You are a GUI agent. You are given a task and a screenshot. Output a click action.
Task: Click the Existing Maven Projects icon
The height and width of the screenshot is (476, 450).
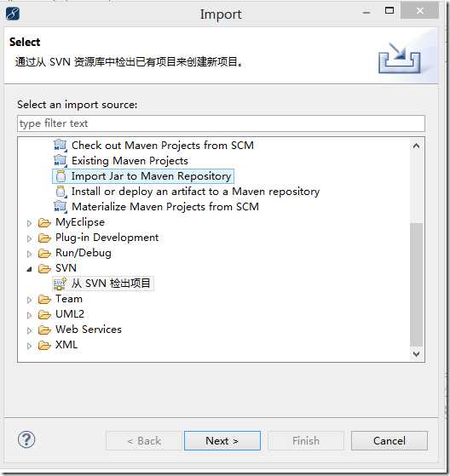(x=61, y=161)
